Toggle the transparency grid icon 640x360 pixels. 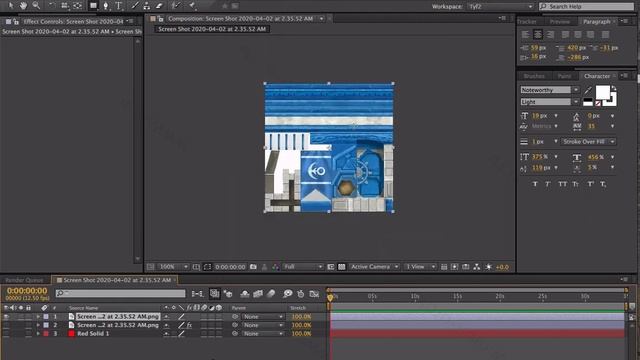pos(342,267)
